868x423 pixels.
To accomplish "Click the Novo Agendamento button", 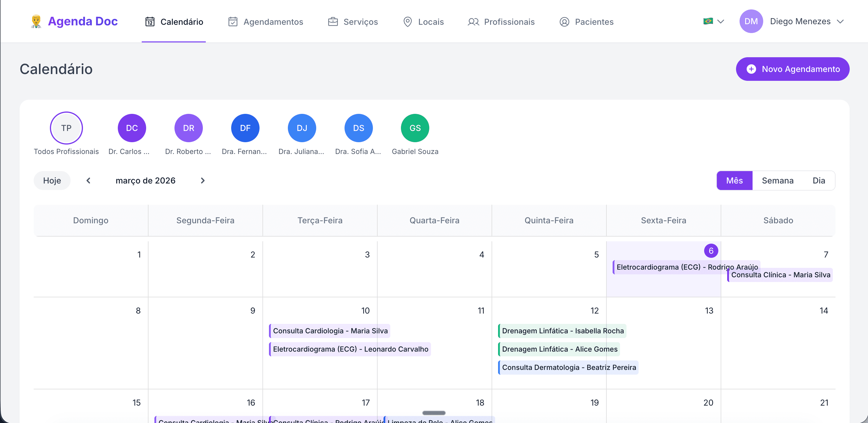I will 792,69.
